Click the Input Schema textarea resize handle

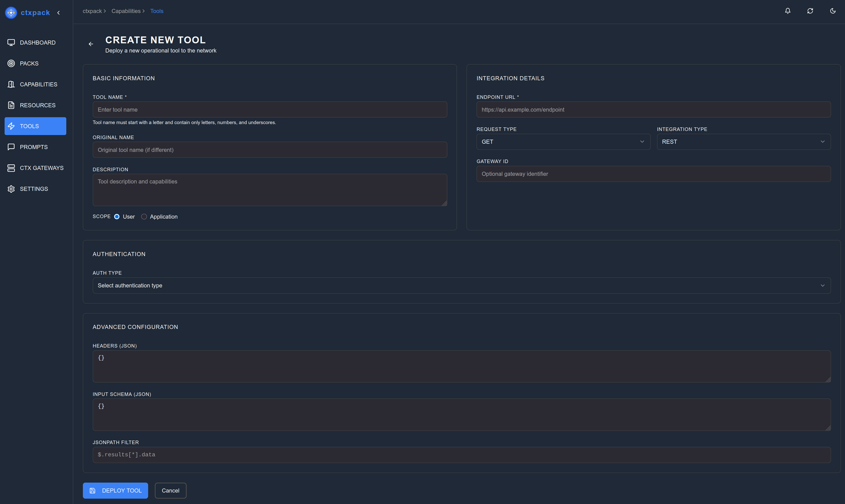(828, 428)
